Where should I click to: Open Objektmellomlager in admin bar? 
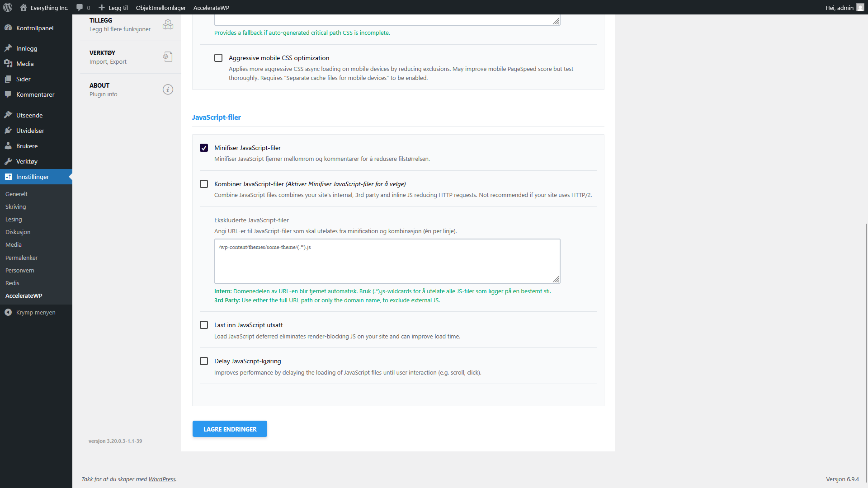click(x=160, y=7)
